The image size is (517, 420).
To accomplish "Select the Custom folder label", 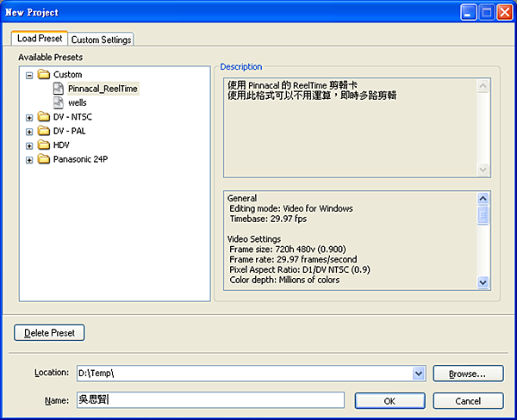I will tap(67, 75).
